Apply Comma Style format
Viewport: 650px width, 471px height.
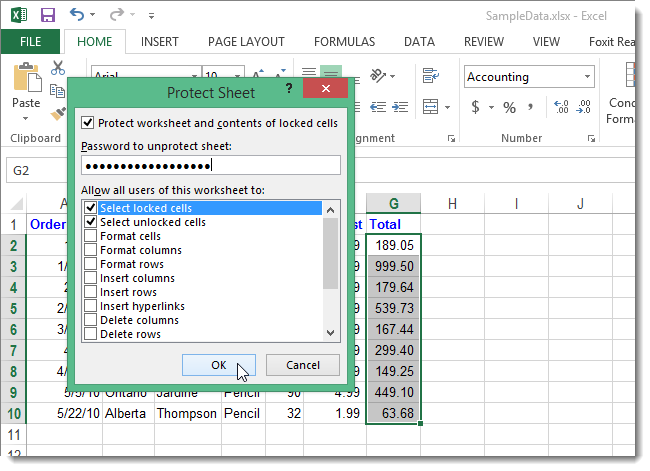point(530,107)
